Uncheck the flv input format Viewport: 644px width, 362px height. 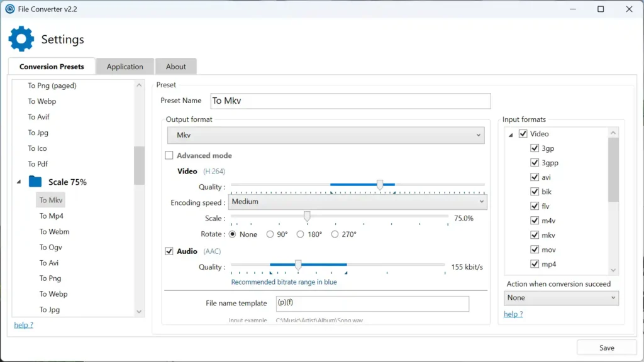[534, 206]
